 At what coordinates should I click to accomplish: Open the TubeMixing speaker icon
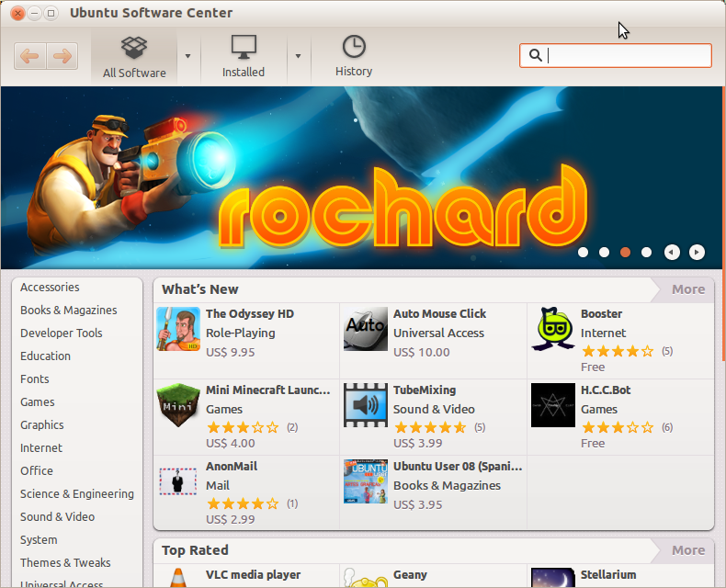pyautogui.click(x=366, y=405)
